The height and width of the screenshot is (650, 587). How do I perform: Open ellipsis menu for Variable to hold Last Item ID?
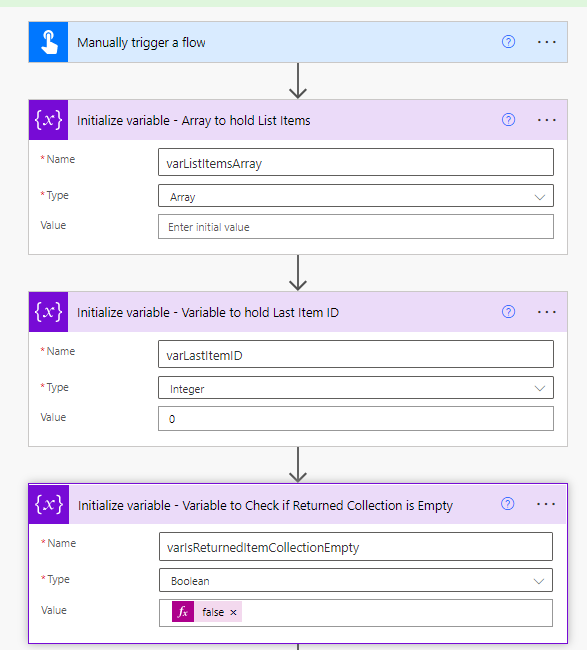click(x=546, y=312)
